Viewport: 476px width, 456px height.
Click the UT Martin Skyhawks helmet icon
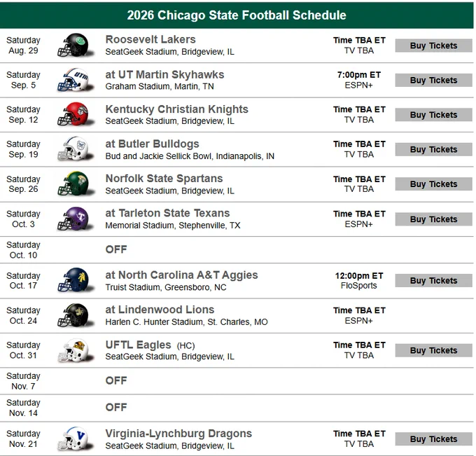click(x=76, y=80)
